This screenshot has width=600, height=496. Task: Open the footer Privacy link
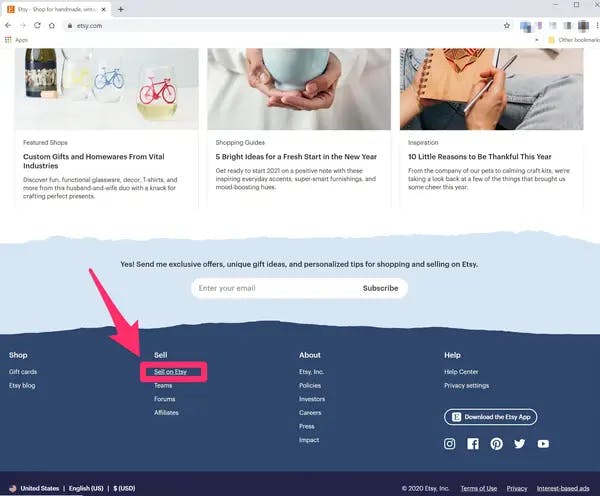click(x=517, y=488)
